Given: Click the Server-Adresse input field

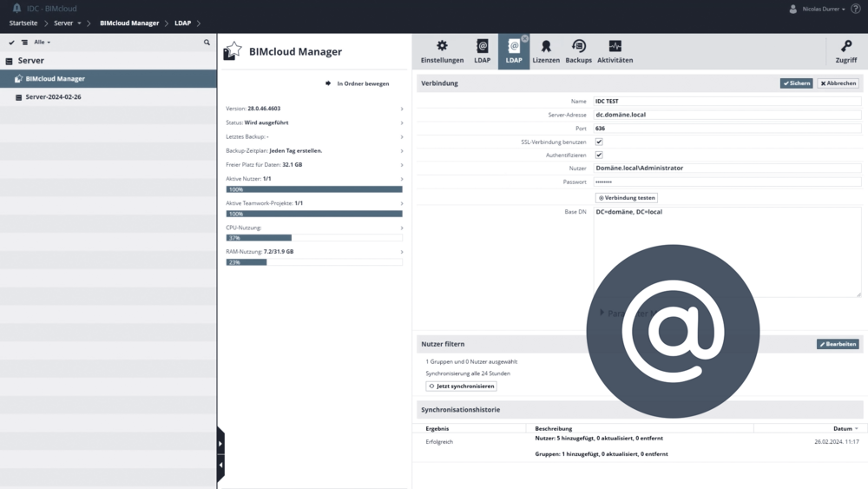Looking at the screenshot, I should pos(727,115).
